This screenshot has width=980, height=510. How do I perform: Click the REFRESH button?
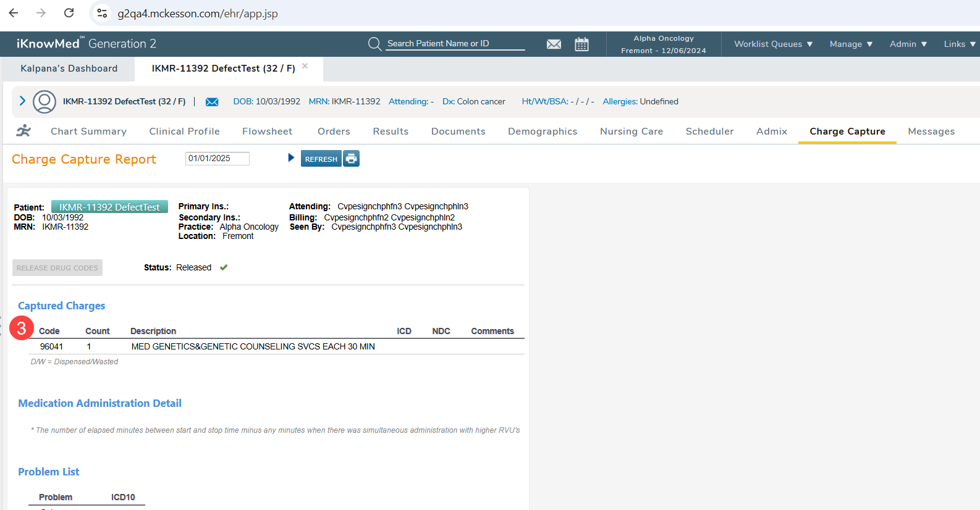tap(321, 159)
